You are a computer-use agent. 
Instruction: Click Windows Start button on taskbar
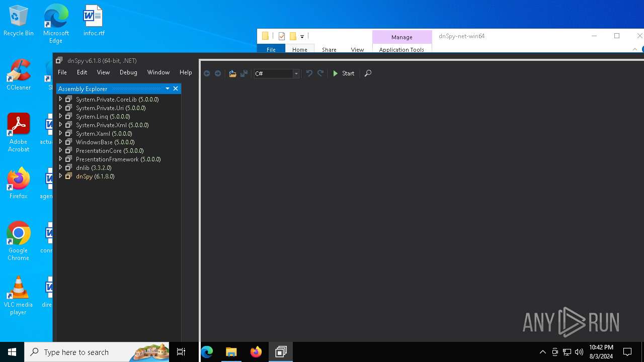pos(12,352)
